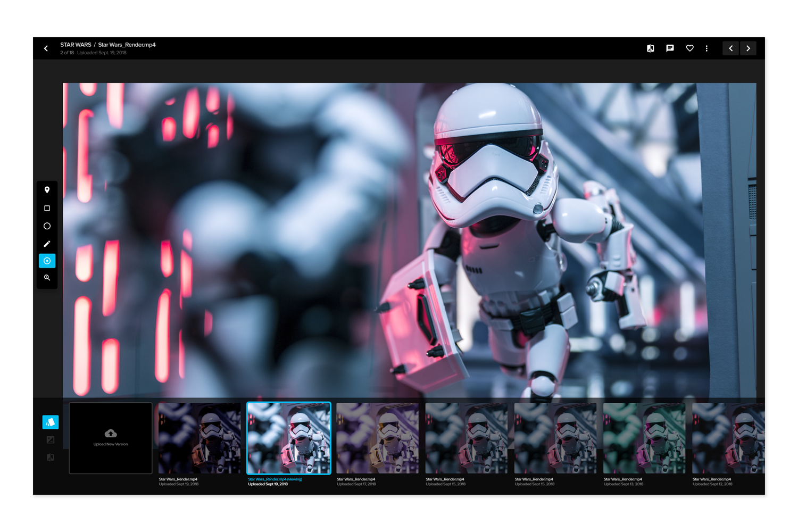The image size is (798, 532).
Task: Select the Zoom magnifier tool
Action: pos(47,278)
